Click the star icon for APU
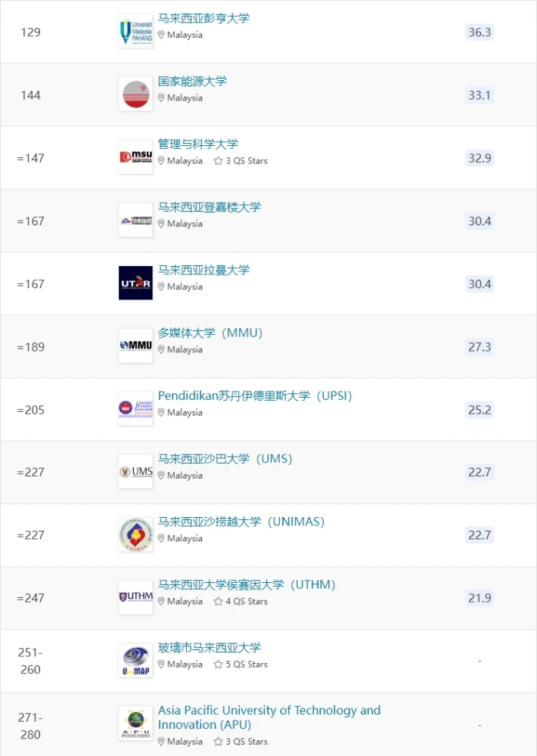The height and width of the screenshot is (756, 537). (x=218, y=741)
